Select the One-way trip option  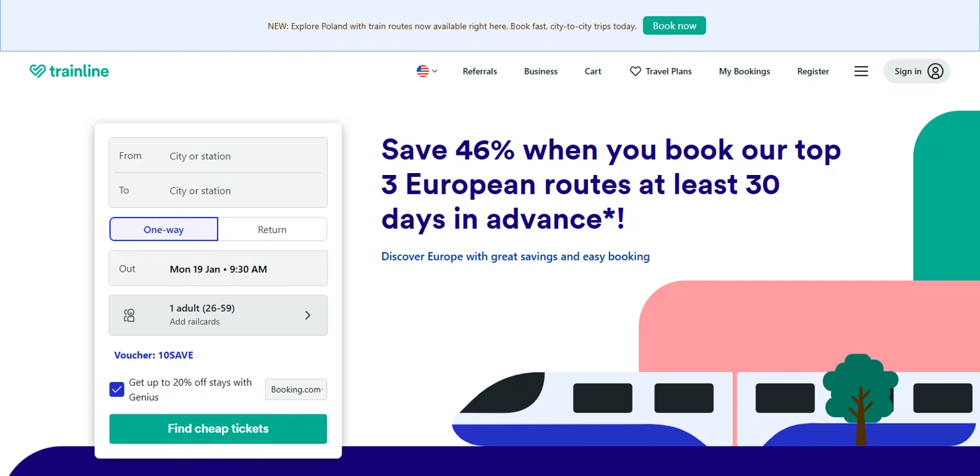(163, 230)
